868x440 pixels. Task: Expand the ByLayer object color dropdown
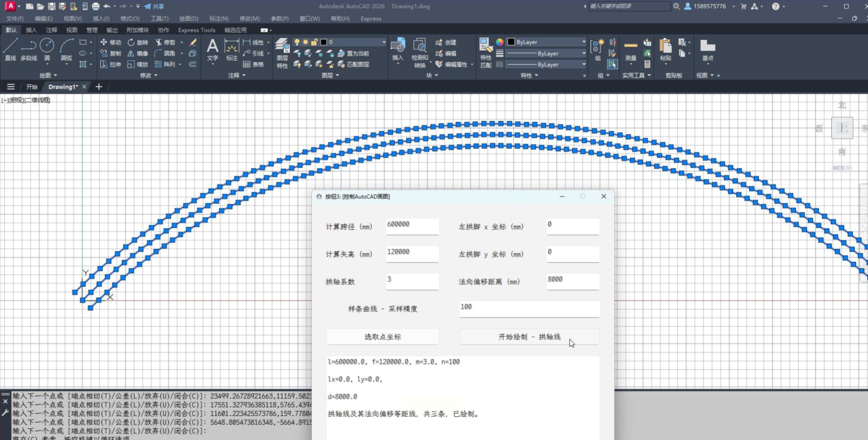tap(583, 42)
